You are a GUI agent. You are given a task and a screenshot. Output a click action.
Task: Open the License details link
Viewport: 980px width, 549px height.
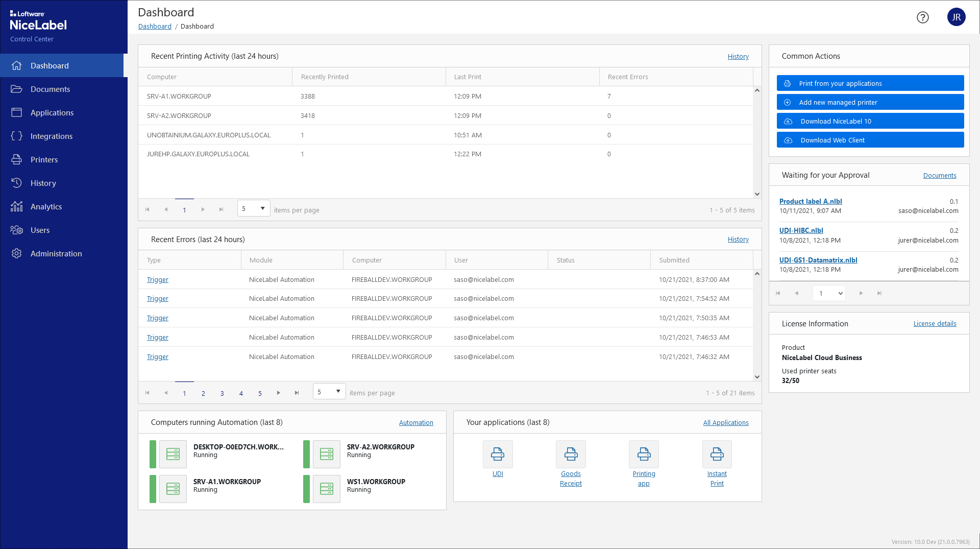(x=935, y=324)
